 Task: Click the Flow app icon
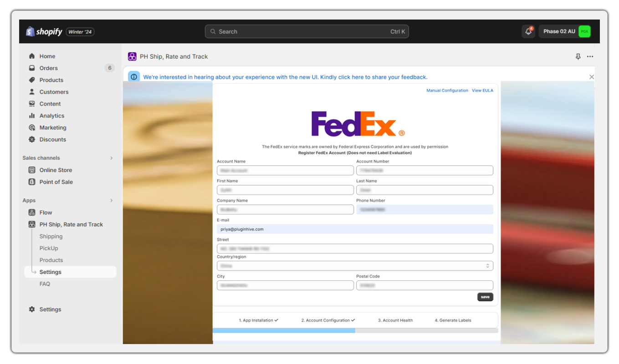(x=32, y=212)
